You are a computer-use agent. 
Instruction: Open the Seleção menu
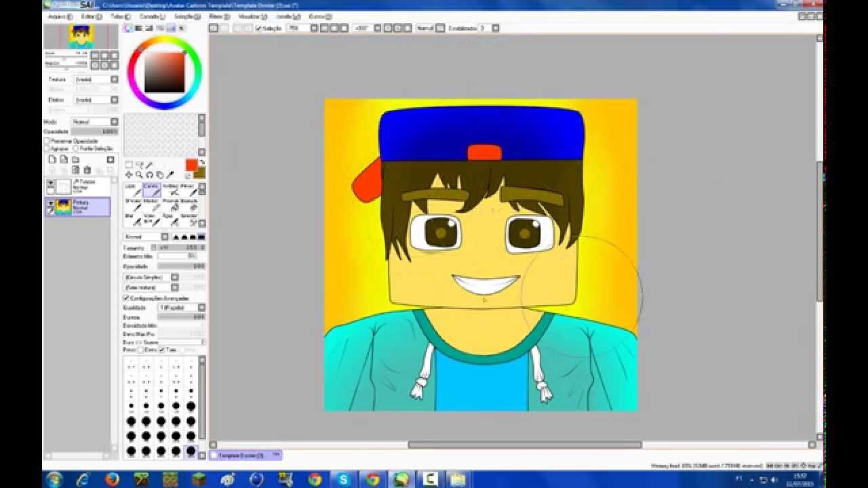187,16
